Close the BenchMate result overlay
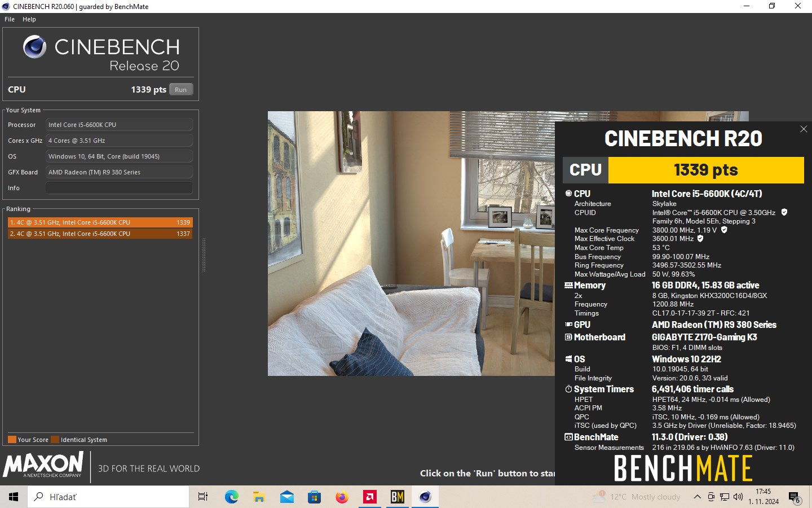Image resolution: width=812 pixels, height=508 pixels. (804, 129)
